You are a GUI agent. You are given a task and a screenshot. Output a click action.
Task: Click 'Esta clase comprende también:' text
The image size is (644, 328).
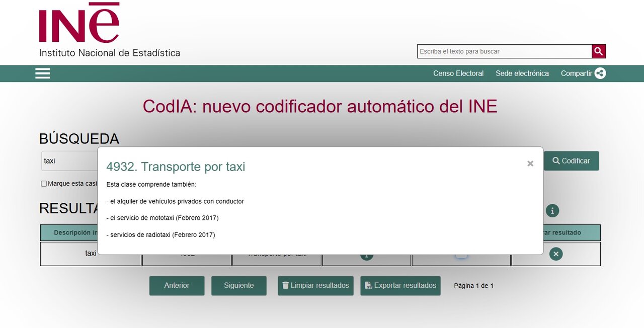[151, 185]
